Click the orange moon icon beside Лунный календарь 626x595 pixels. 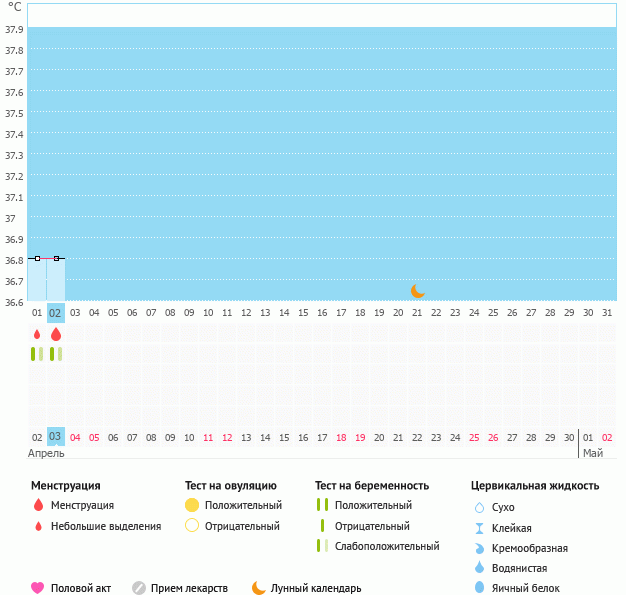tap(259, 588)
